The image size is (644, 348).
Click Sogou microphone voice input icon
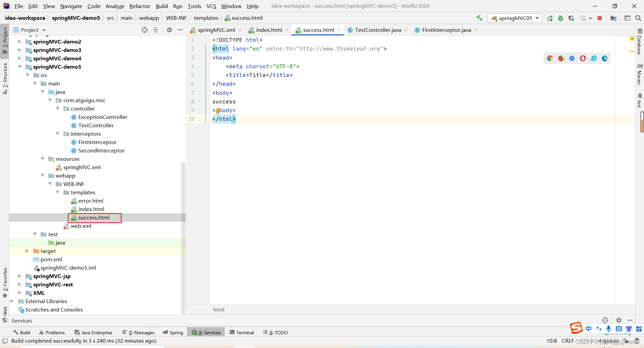608,329
